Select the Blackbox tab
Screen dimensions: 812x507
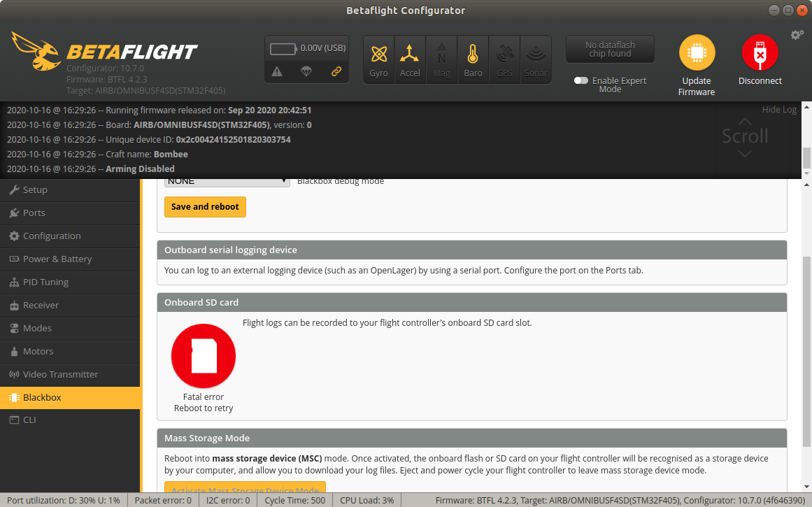point(70,398)
